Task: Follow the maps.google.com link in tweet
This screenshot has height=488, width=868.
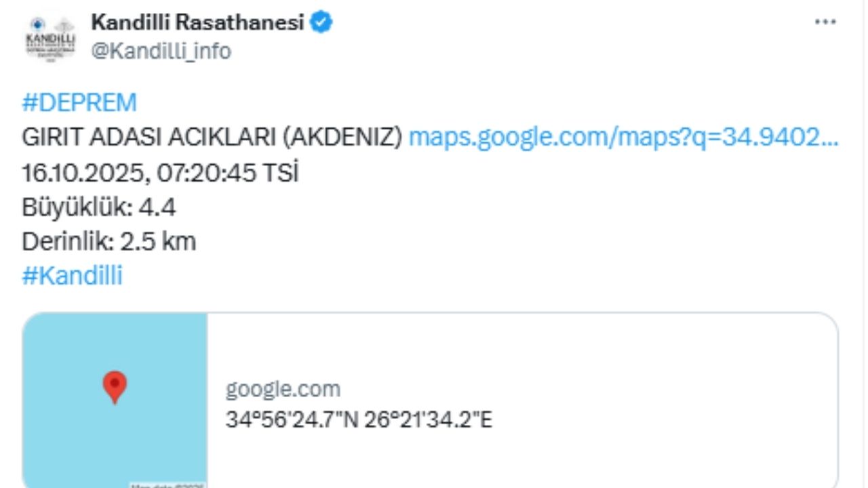Action: point(624,138)
